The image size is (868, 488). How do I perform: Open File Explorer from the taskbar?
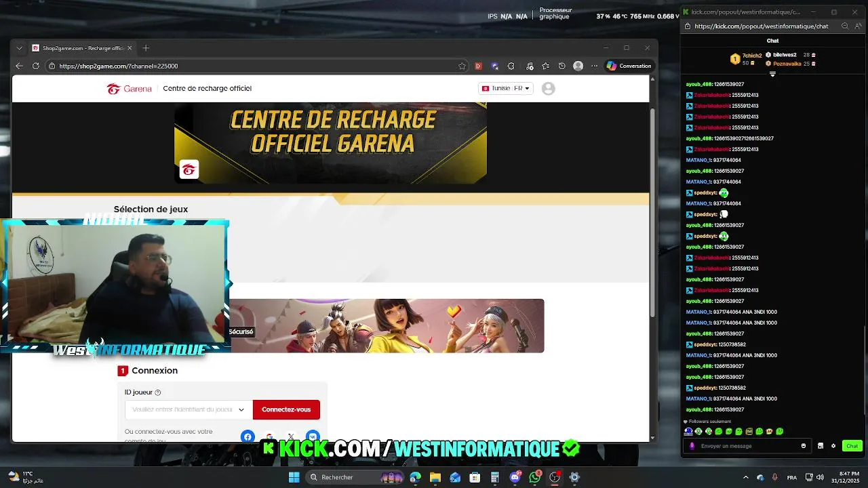(435, 477)
